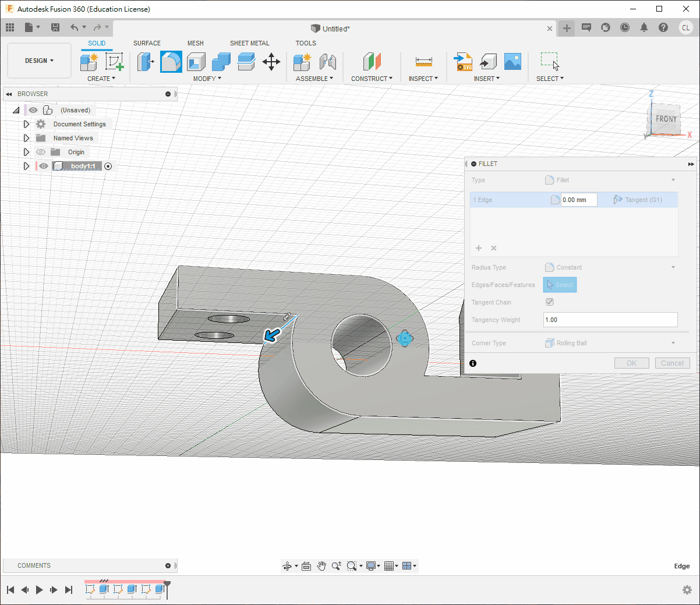
Task: Click the Select button for Edges/Faces/Features
Action: pyautogui.click(x=560, y=285)
